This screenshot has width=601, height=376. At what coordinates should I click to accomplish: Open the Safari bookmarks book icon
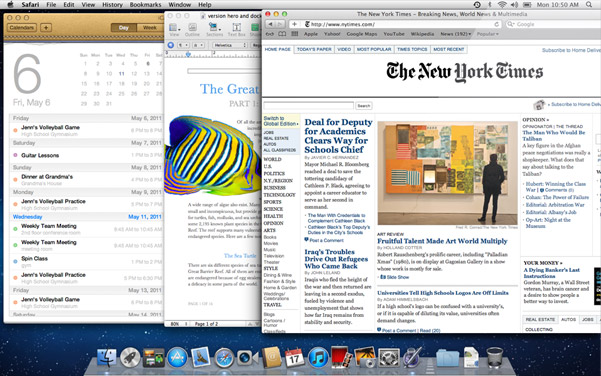point(282,34)
